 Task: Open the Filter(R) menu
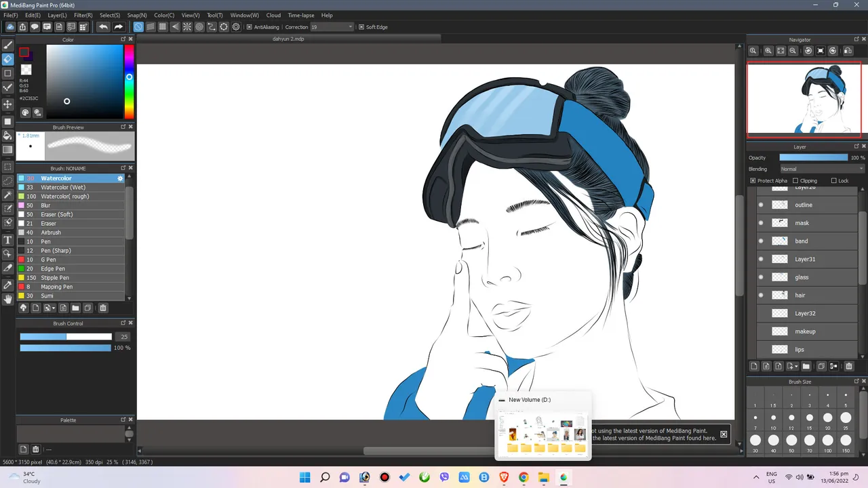(x=83, y=15)
